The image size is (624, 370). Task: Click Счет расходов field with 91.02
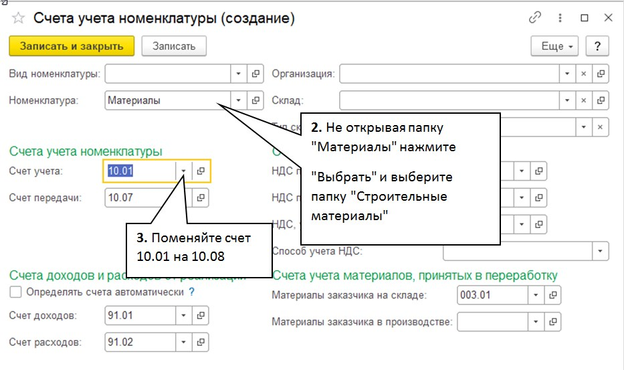140,342
